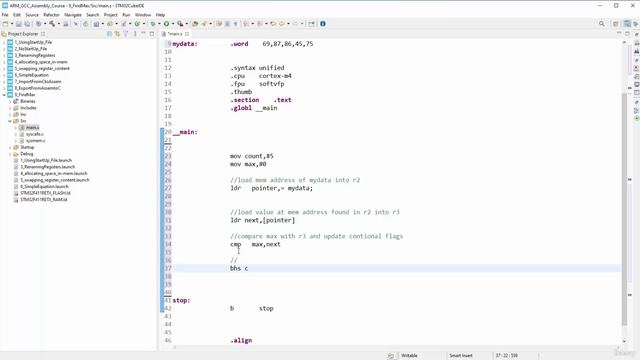This screenshot has width=640, height=360.
Task: Maximize the editor area icon
Action: [x=627, y=34]
